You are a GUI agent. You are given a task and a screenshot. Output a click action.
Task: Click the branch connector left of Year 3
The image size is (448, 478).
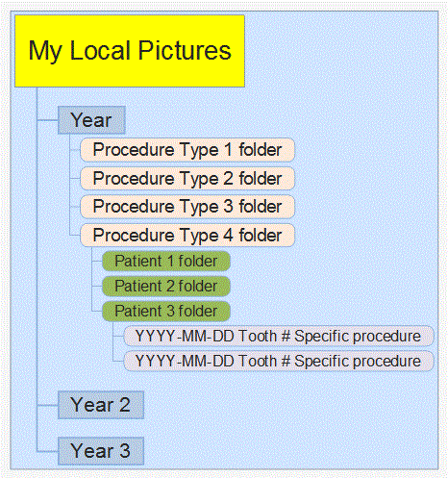pyautogui.click(x=47, y=451)
